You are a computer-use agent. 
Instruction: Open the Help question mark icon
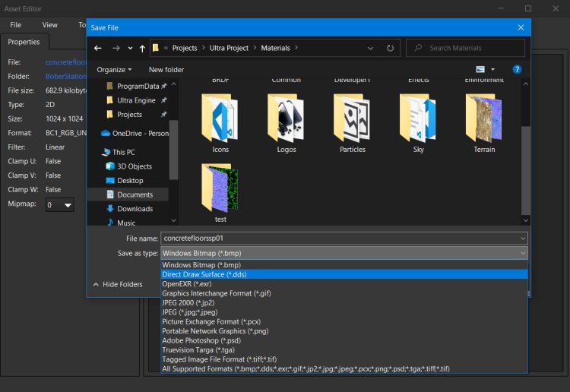517,69
